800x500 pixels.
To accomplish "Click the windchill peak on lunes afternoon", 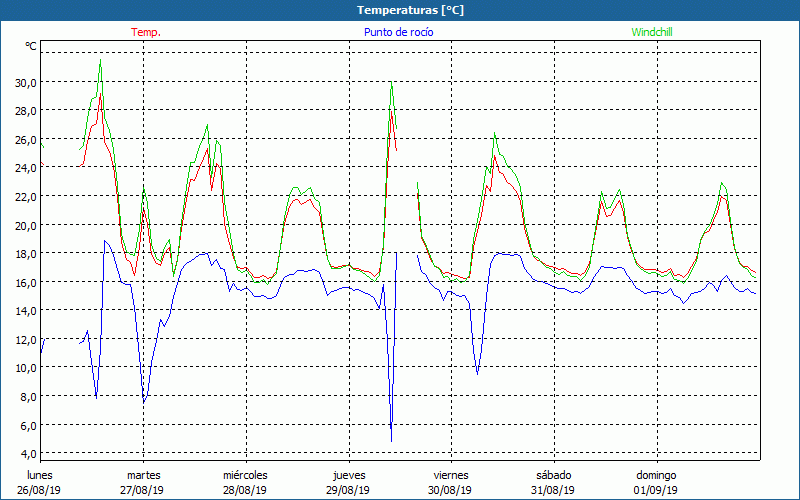I will point(100,61).
